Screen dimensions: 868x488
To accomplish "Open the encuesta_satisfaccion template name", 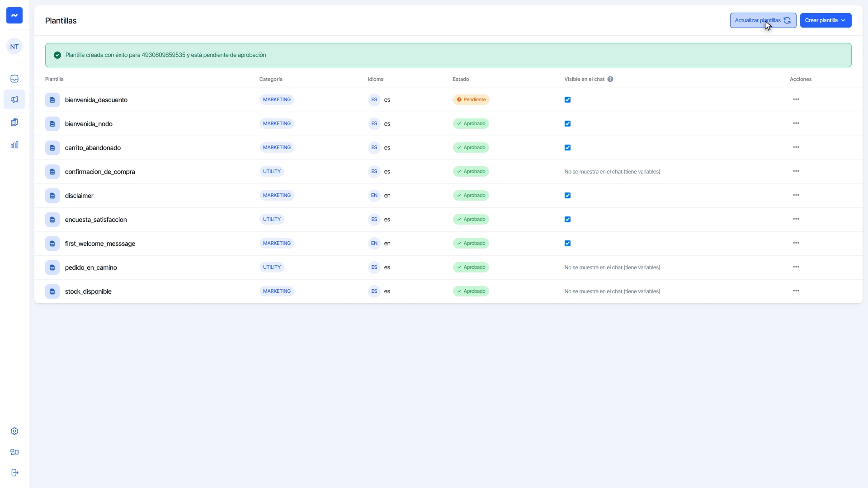I will [96, 220].
